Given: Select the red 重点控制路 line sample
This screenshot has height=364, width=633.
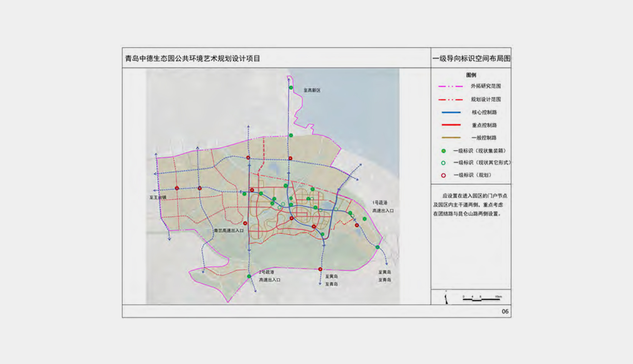Looking at the screenshot, I should [x=451, y=125].
